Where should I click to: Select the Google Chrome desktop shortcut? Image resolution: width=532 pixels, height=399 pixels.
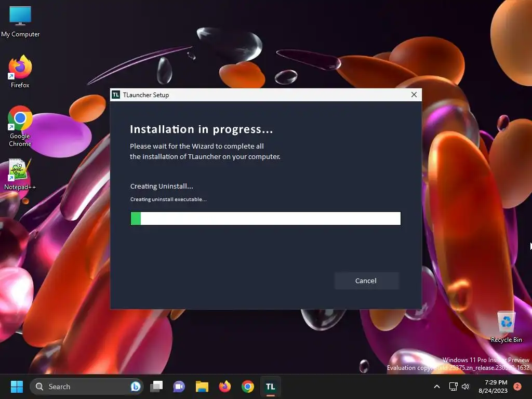click(x=20, y=127)
